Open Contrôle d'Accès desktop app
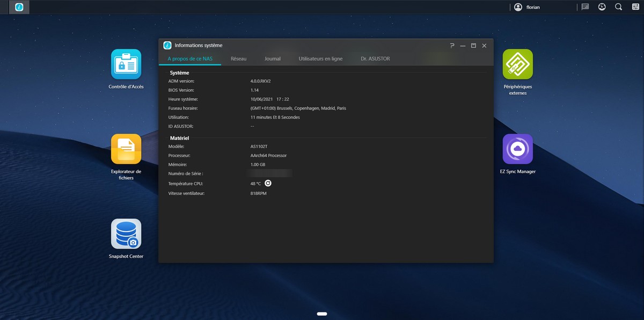This screenshot has height=320, width=644. 126,64
